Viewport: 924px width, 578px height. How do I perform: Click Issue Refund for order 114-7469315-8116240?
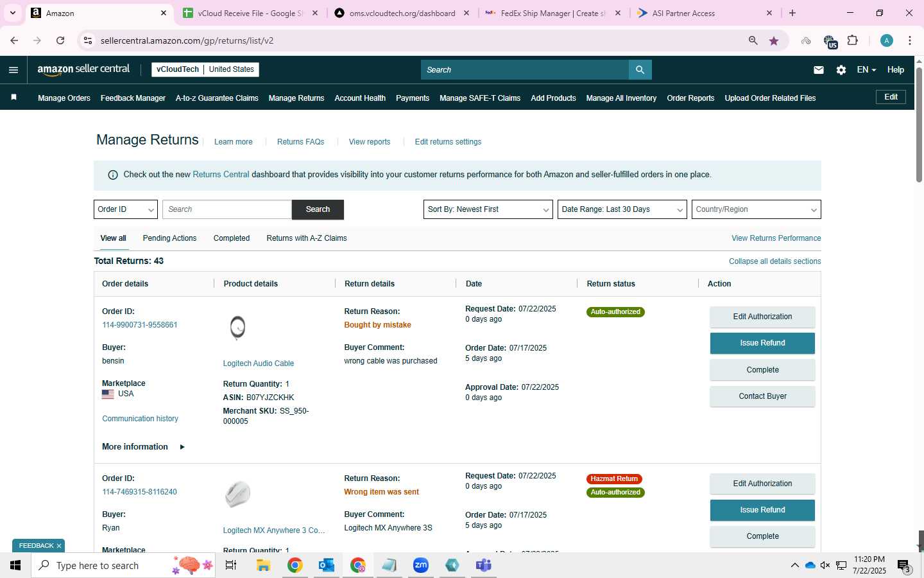point(762,510)
